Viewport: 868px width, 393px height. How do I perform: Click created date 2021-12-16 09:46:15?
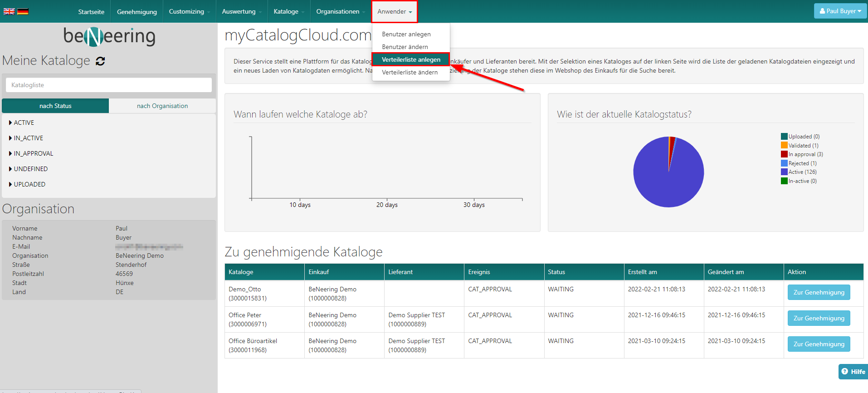point(657,315)
